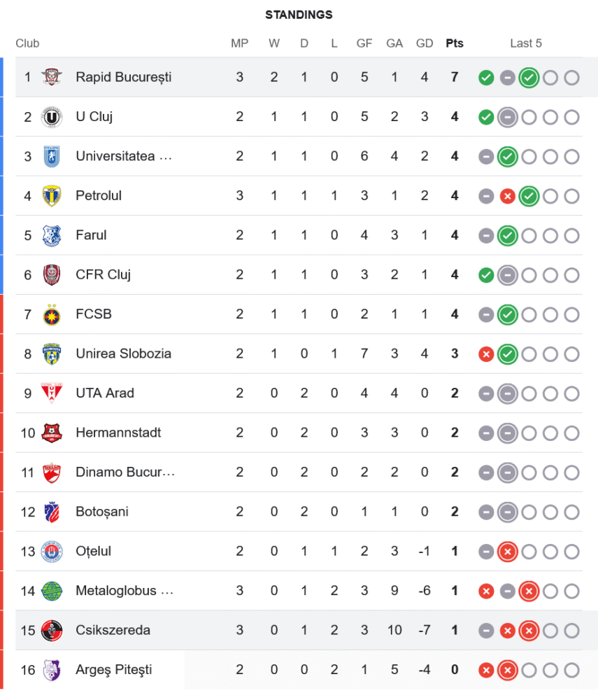Click Argeș Pitești's first loss indicator

[x=486, y=671]
